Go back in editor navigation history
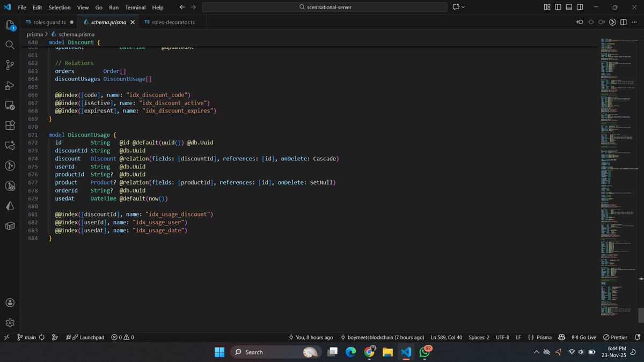Viewport: 644px width, 362px height. [x=182, y=7]
